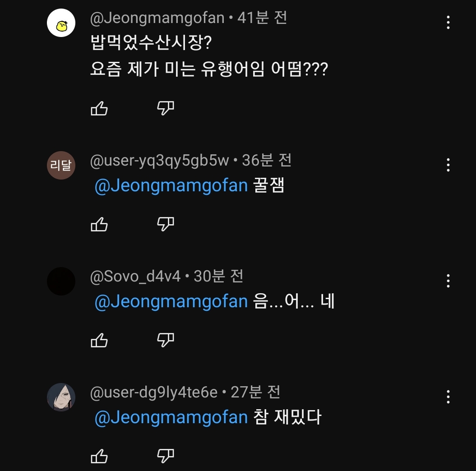Viewport: 476px width, 471px height.
Task: Open more options for @Jeongmamgofan's comment
Action: click(x=448, y=22)
